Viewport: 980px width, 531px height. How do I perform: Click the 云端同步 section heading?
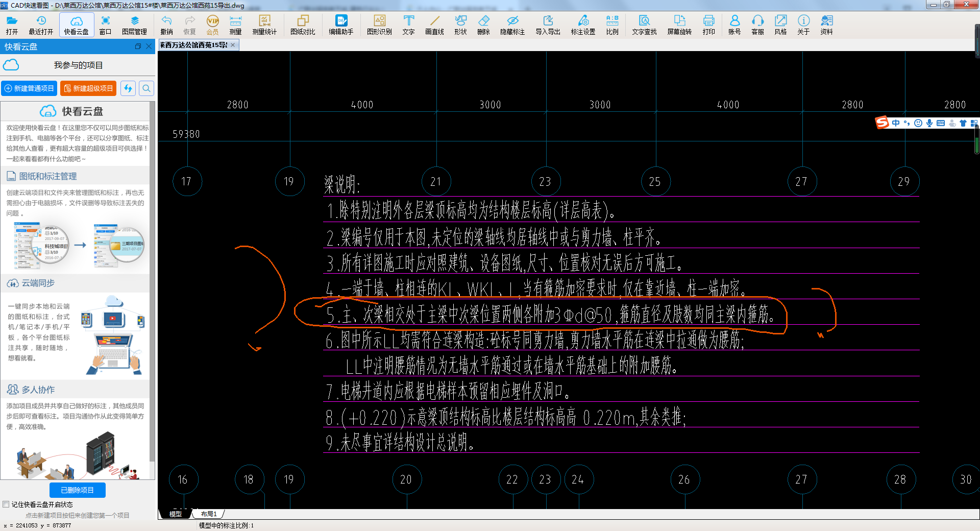38,283
